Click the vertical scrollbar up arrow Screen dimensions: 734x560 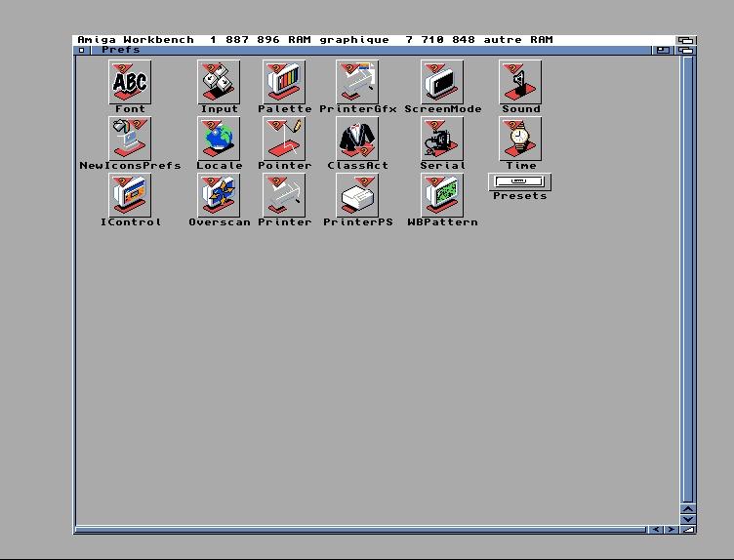pyautogui.click(x=688, y=509)
